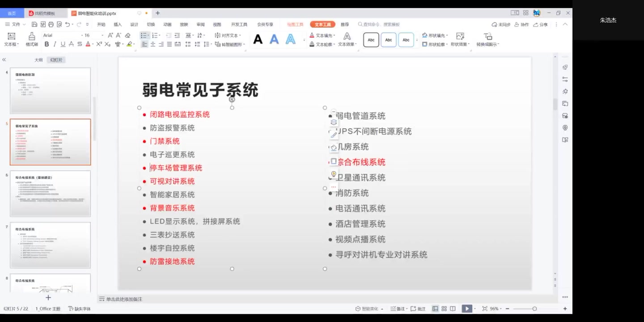The image size is (644, 322).
Task: Enable italic formatting
Action: [x=55, y=44]
